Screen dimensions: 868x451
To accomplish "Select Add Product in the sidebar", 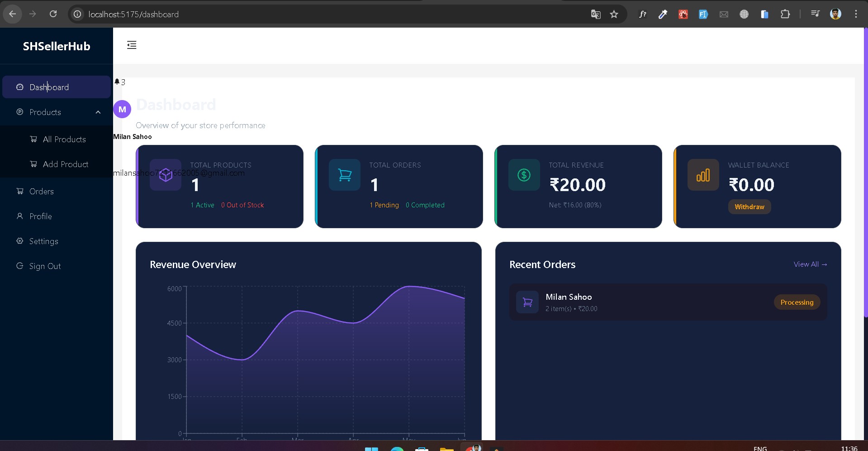I will (x=65, y=164).
